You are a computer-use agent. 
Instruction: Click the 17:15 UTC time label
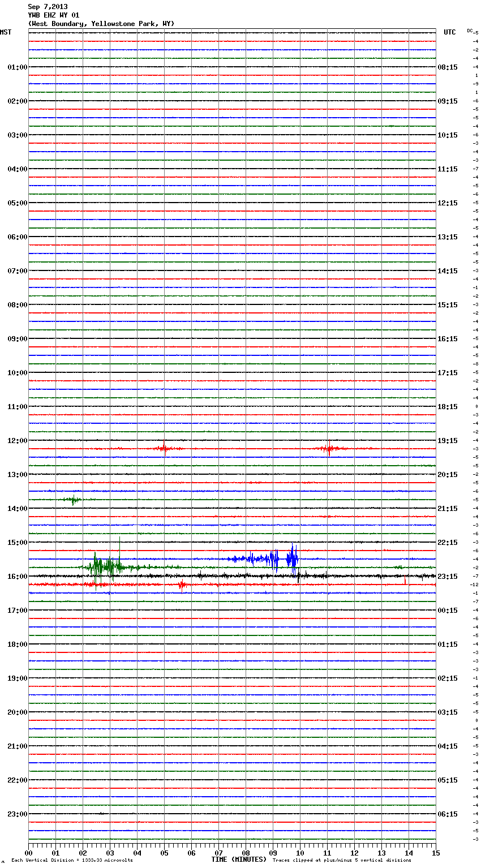[x=448, y=372]
